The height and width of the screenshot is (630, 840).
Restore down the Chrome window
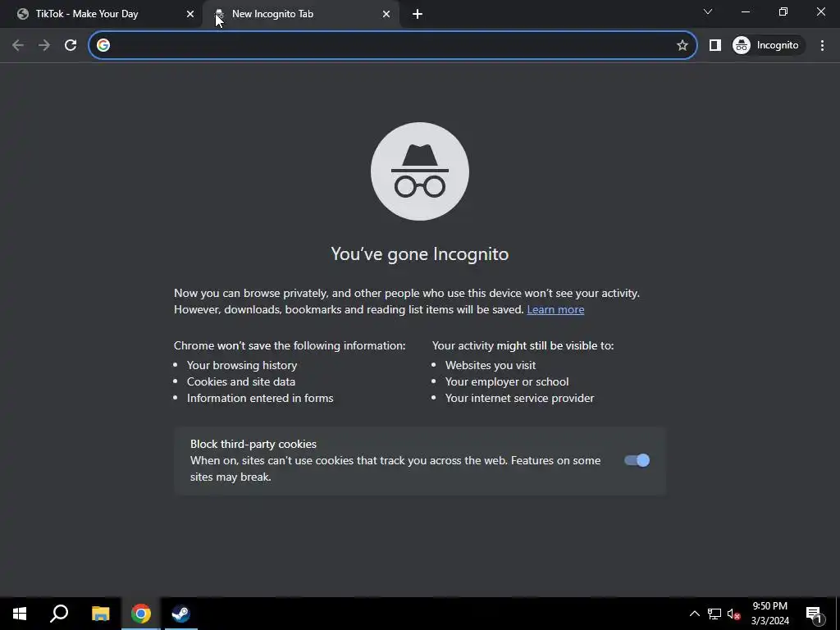pyautogui.click(x=783, y=11)
